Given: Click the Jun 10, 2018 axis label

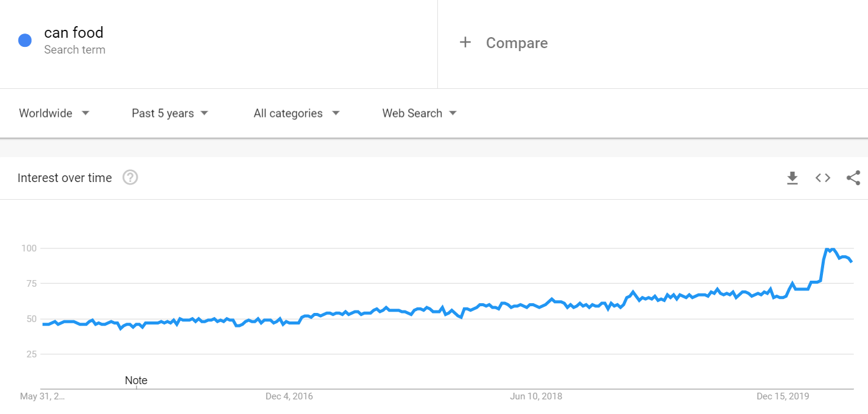Looking at the screenshot, I should click(536, 396).
